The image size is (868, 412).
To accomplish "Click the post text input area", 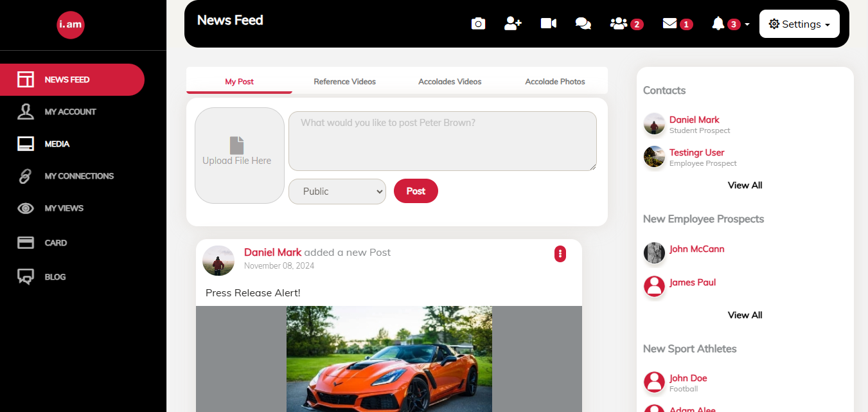I will coord(443,141).
